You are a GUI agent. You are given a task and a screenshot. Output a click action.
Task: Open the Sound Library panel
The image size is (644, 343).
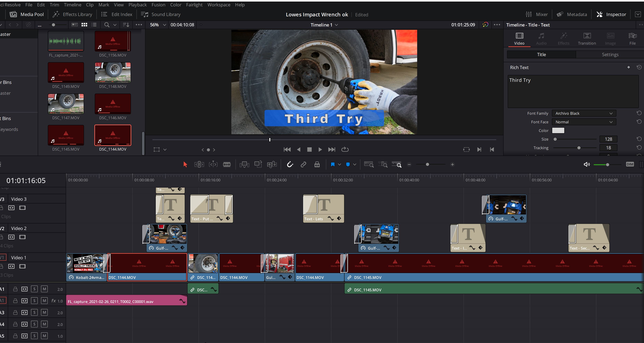[x=160, y=14]
